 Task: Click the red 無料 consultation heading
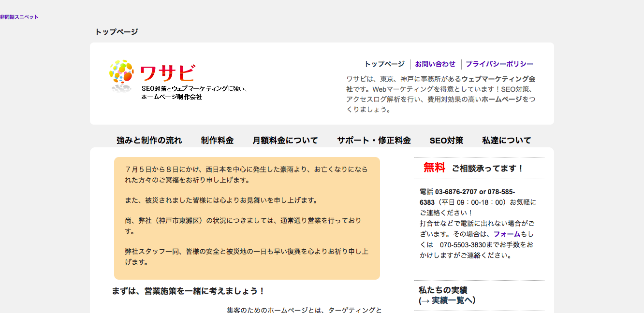[434, 168]
